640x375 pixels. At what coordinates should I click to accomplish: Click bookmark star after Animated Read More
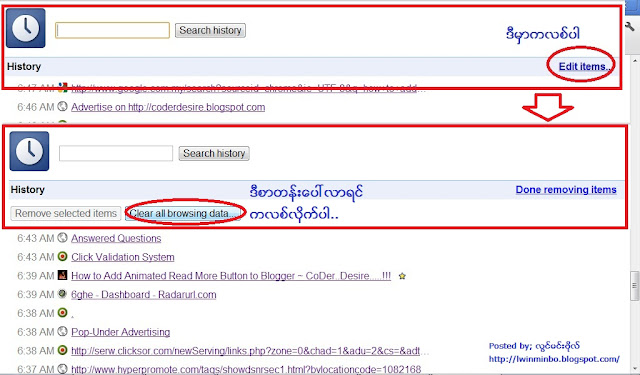[x=402, y=276]
